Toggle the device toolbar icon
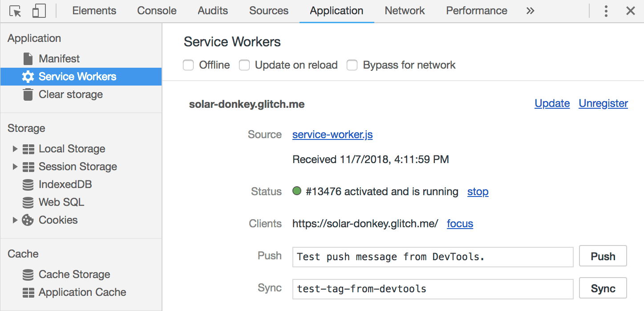644x311 pixels. (39, 10)
